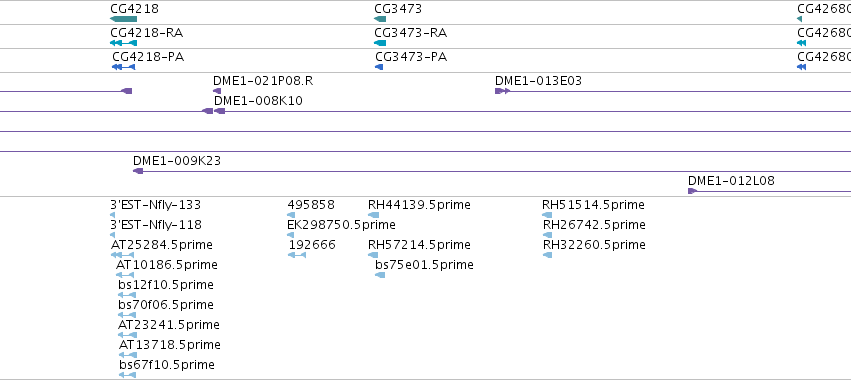Click the RH32260.5prime EST glyph
Screen dimensions: 851x380
[547, 255]
